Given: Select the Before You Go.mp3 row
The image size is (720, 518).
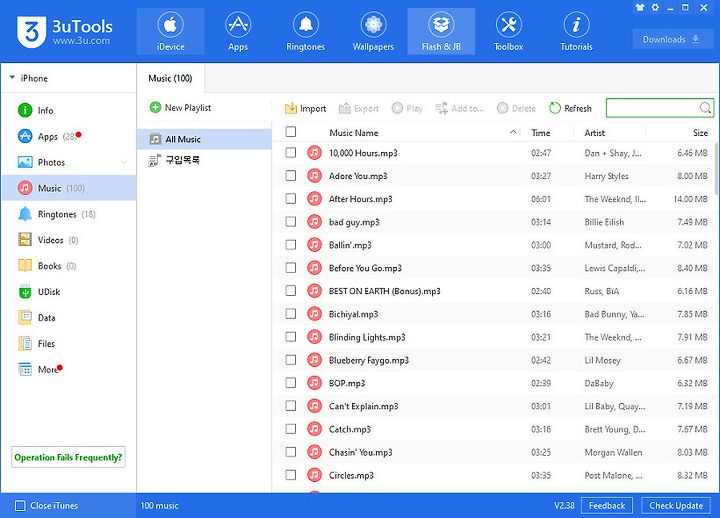Looking at the screenshot, I should pos(493,268).
